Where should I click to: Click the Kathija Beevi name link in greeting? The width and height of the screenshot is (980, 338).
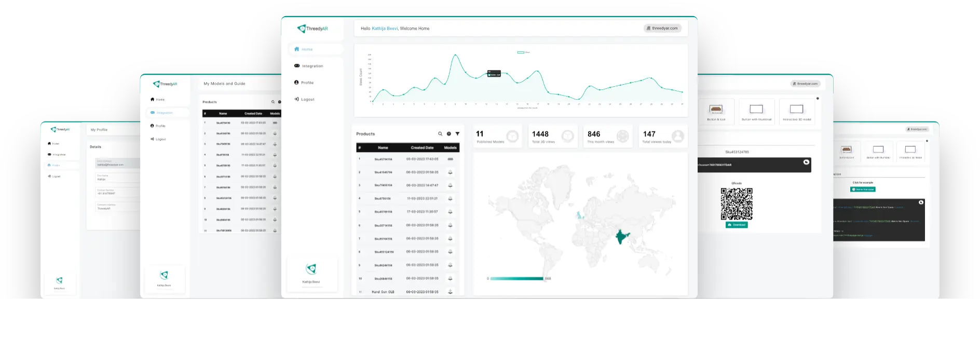(x=385, y=29)
